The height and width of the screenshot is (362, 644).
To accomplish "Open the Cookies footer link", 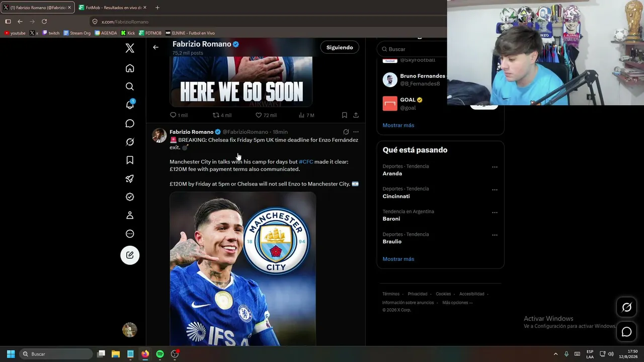I will point(443,294).
